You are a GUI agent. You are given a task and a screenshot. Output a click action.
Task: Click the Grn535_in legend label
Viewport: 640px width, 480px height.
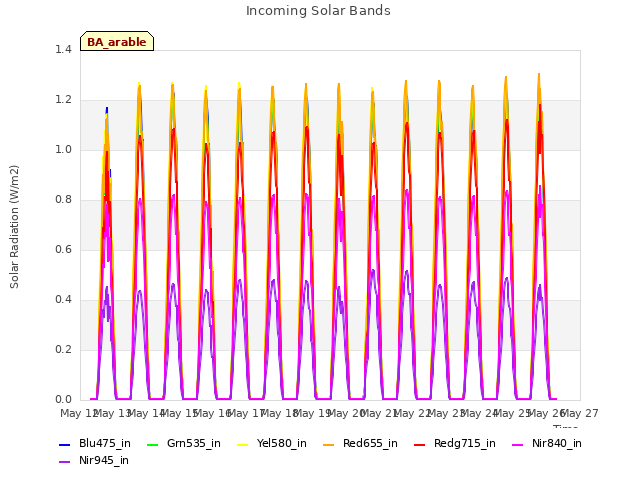coord(194,443)
